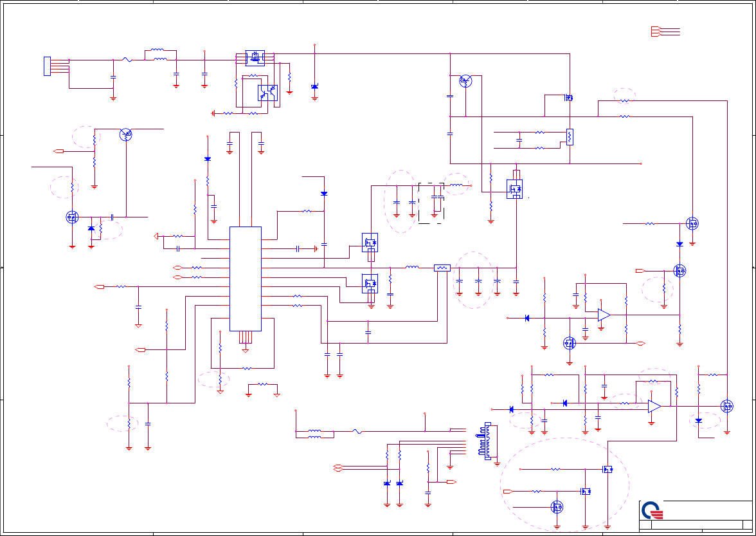756x536 pixels.
Task: Click the MOSFET circle inside the large dashed ellipse
Action: click(x=557, y=507)
